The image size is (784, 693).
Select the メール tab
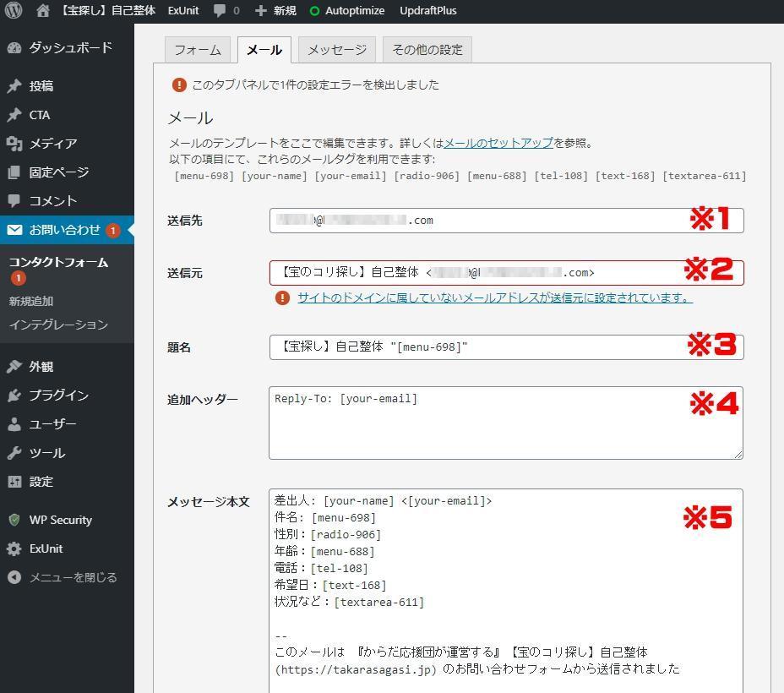point(264,50)
